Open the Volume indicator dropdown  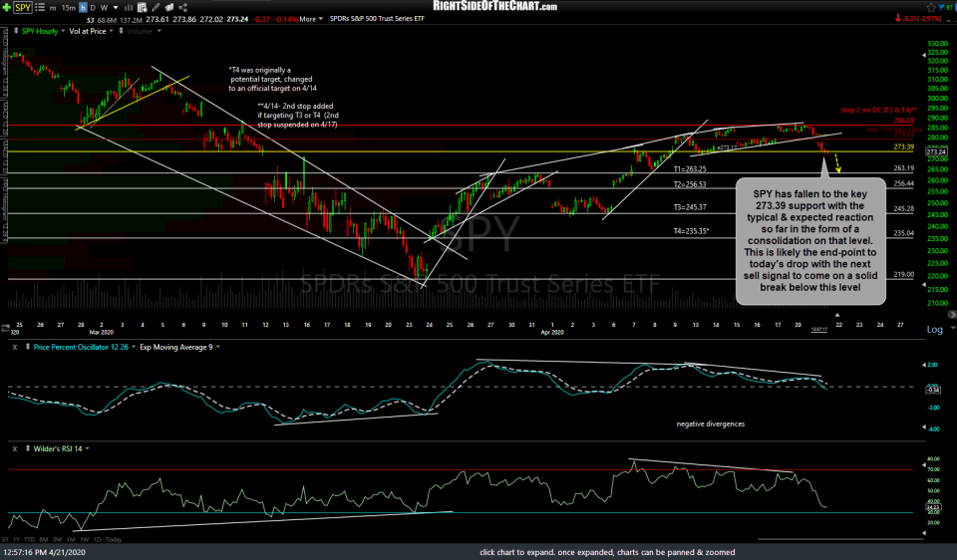[x=159, y=31]
